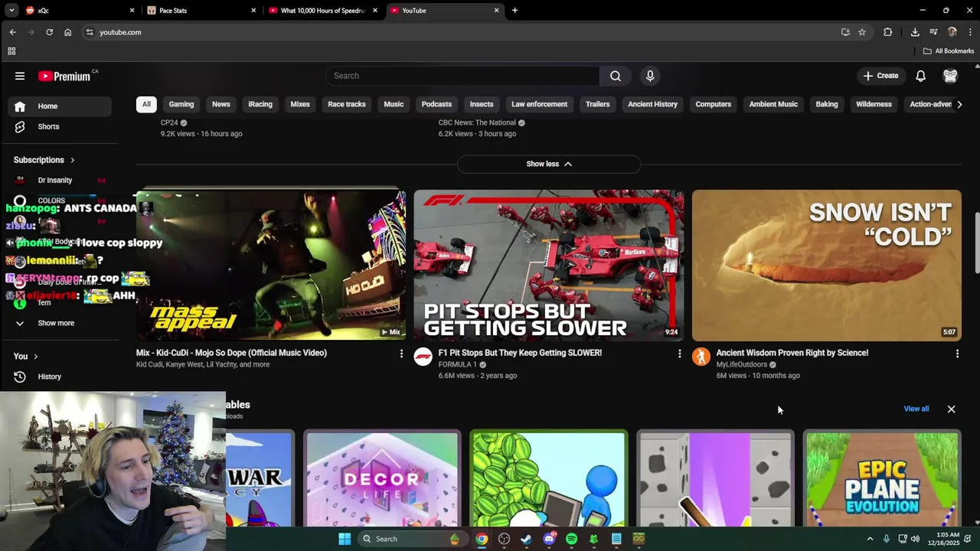The height and width of the screenshot is (551, 980).
Task: Open the YouTube guide hamburger menu
Action: (x=20, y=76)
